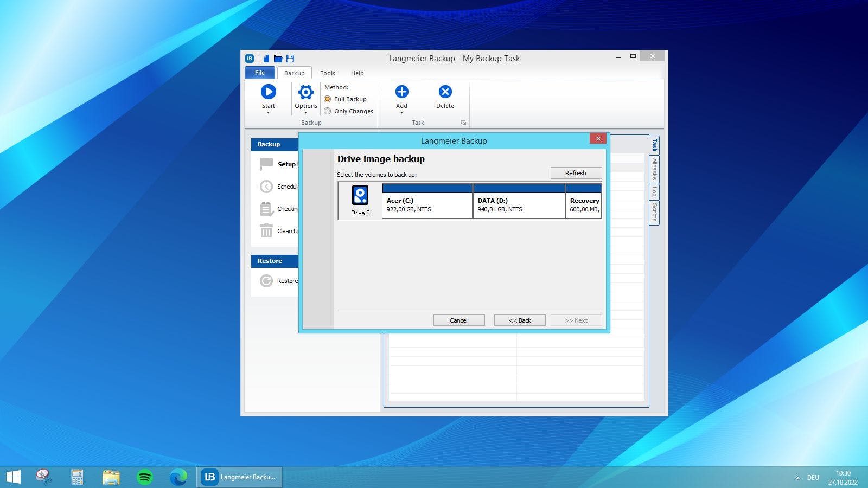This screenshot has height=488, width=868.
Task: Open the Snipping Tool taskbar icon
Action: click(x=43, y=477)
